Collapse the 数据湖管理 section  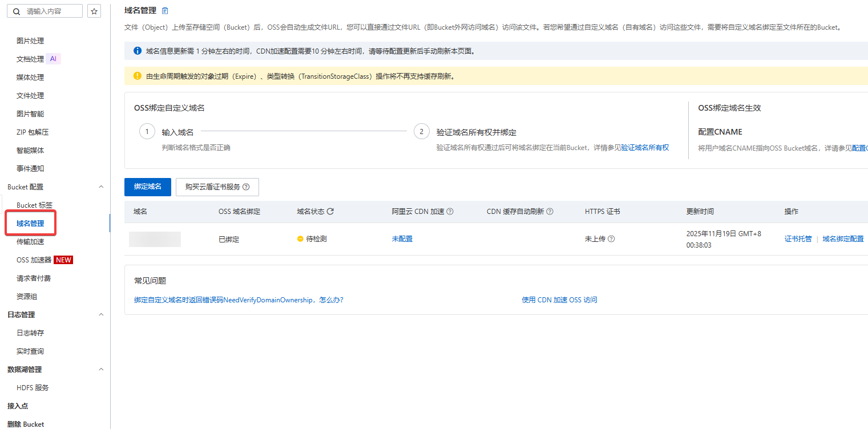coord(101,369)
